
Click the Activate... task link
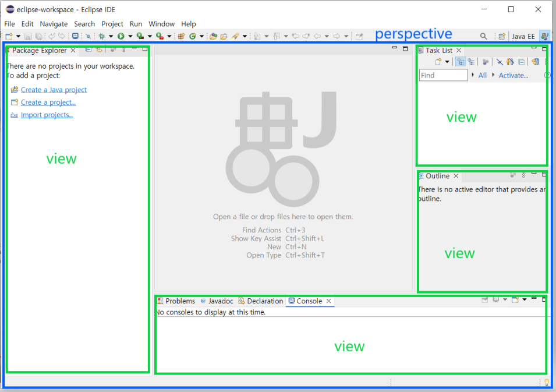pos(513,75)
